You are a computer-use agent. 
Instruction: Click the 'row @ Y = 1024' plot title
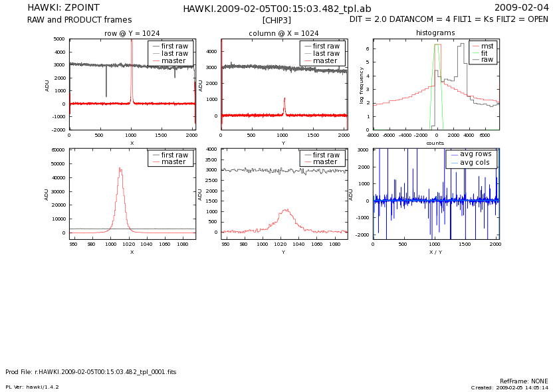click(x=132, y=33)
